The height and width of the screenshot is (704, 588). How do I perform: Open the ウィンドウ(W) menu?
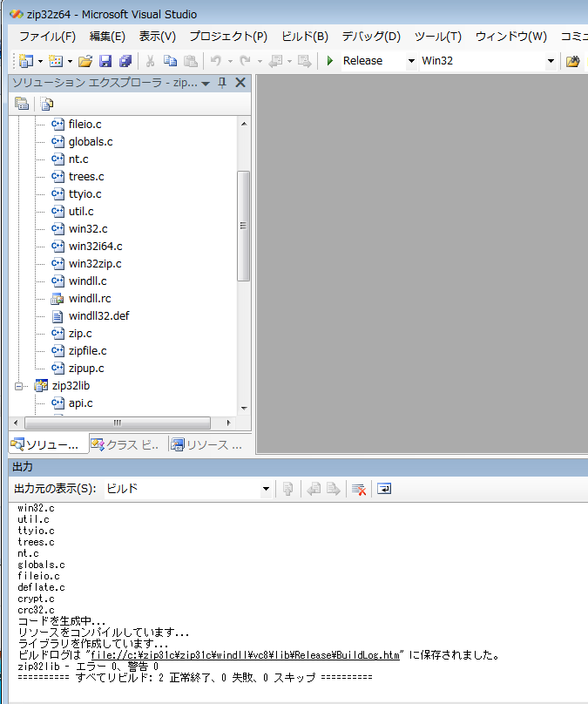pos(510,37)
